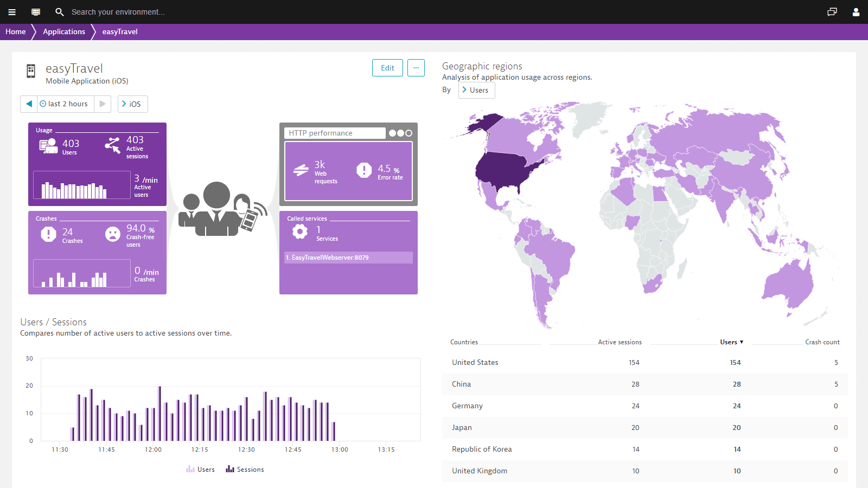Open the Crashes tile

point(97,253)
